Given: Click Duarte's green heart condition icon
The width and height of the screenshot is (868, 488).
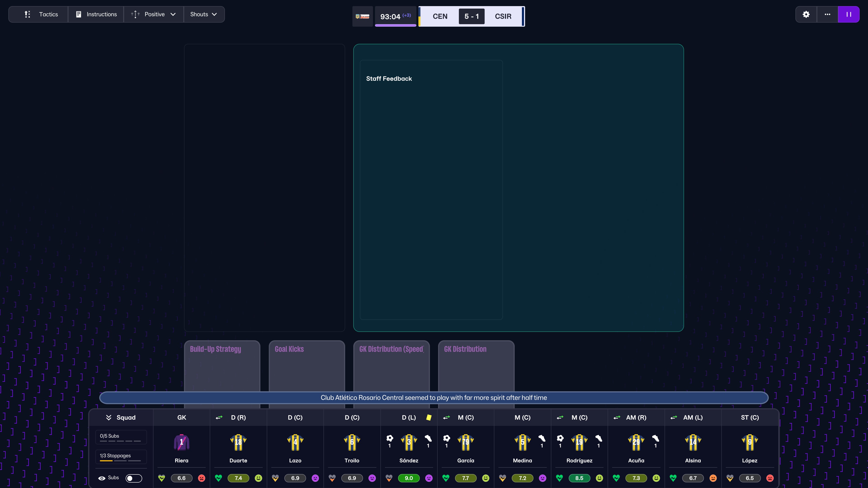Looking at the screenshot, I should tap(218, 478).
